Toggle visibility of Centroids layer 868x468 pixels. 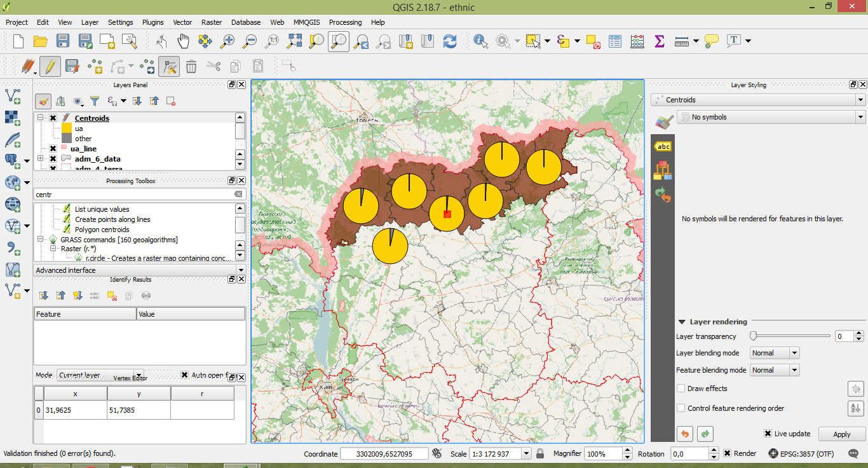coord(53,118)
